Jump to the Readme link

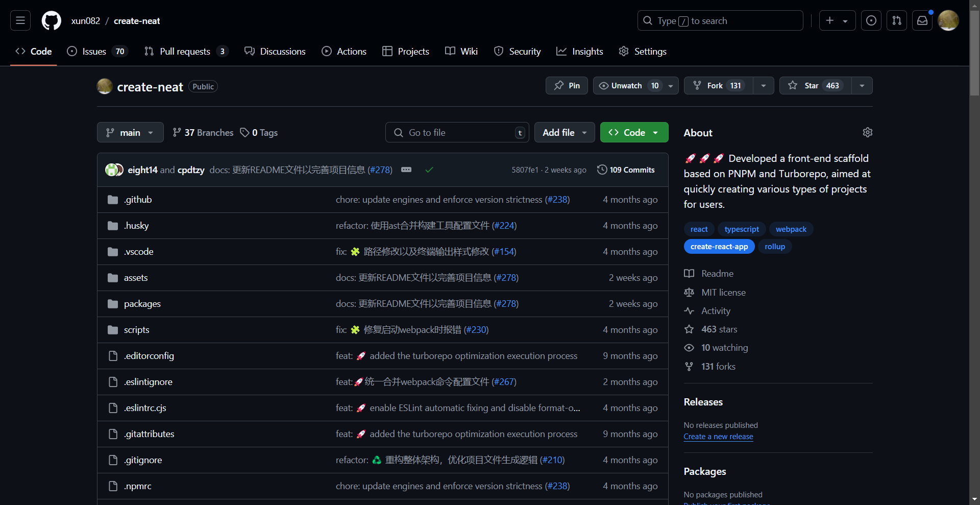(709, 273)
